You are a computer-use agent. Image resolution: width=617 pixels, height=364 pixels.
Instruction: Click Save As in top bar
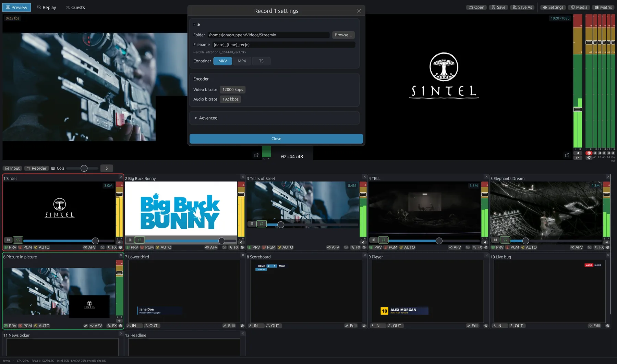522,7
